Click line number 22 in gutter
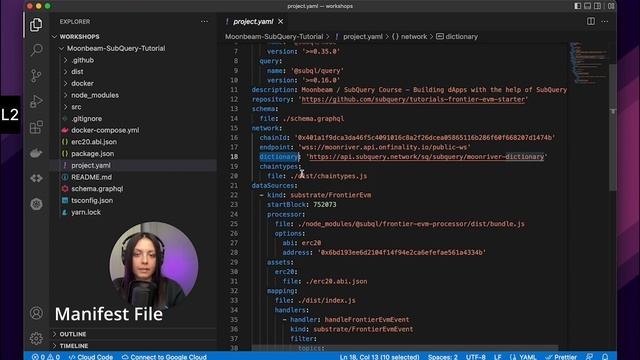 coord(234,195)
